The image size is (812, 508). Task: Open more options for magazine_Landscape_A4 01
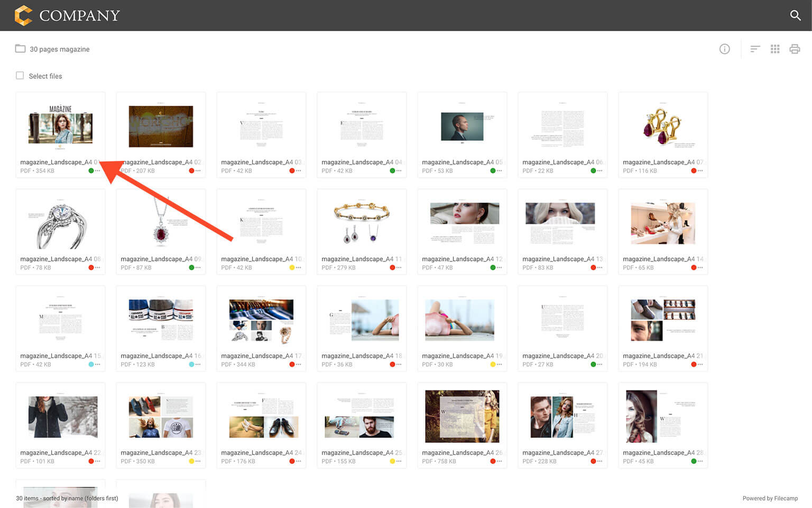pos(98,171)
